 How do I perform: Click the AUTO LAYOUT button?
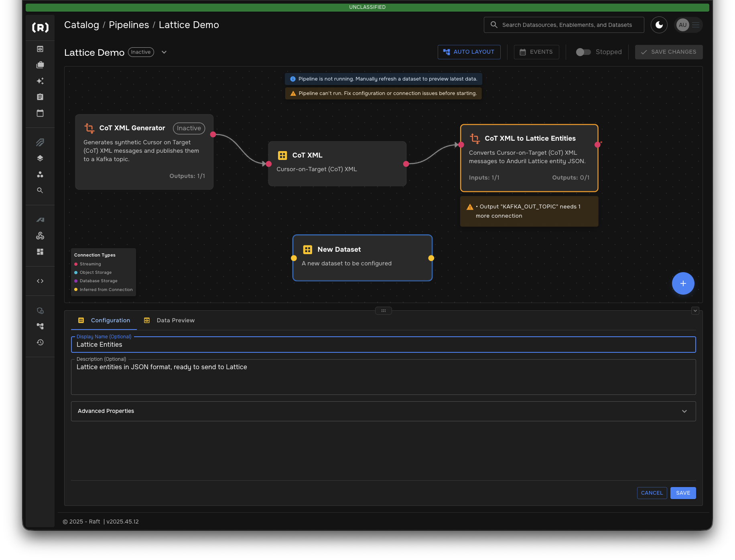coord(469,52)
